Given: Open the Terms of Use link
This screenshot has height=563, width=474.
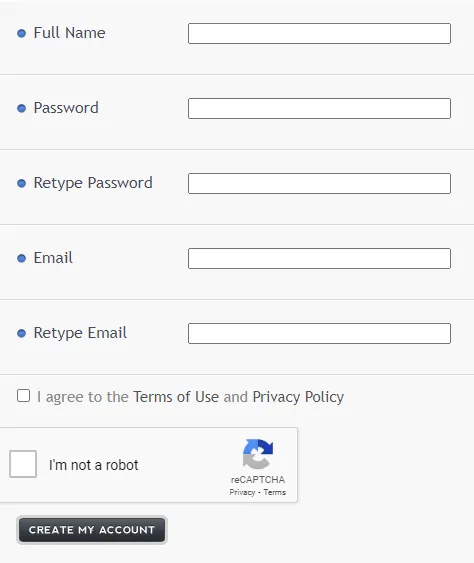Looking at the screenshot, I should 176,397.
